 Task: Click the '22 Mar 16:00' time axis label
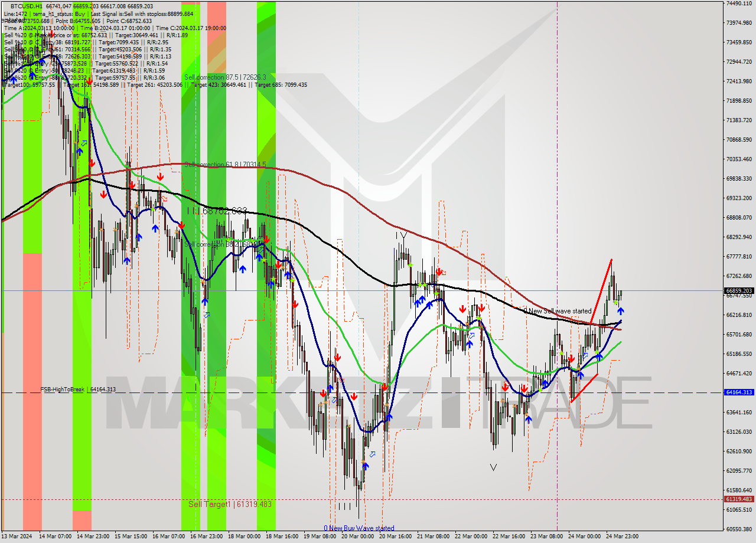509,537
